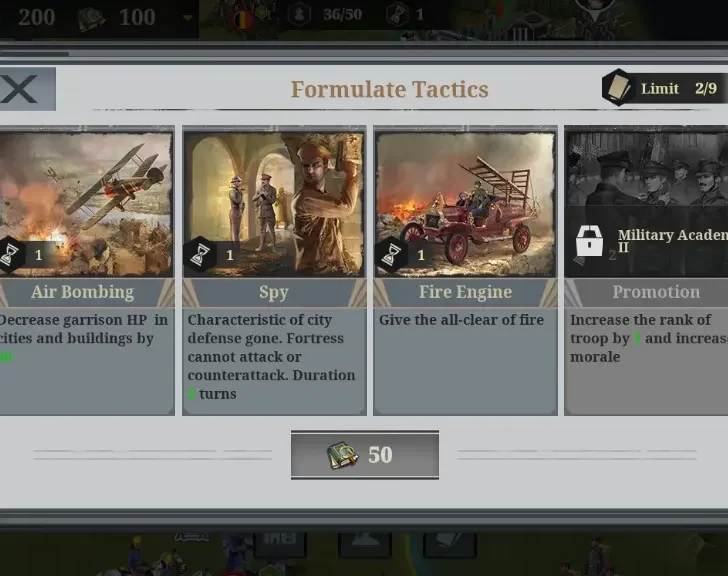Click the tactics Limit card icon

click(618, 87)
